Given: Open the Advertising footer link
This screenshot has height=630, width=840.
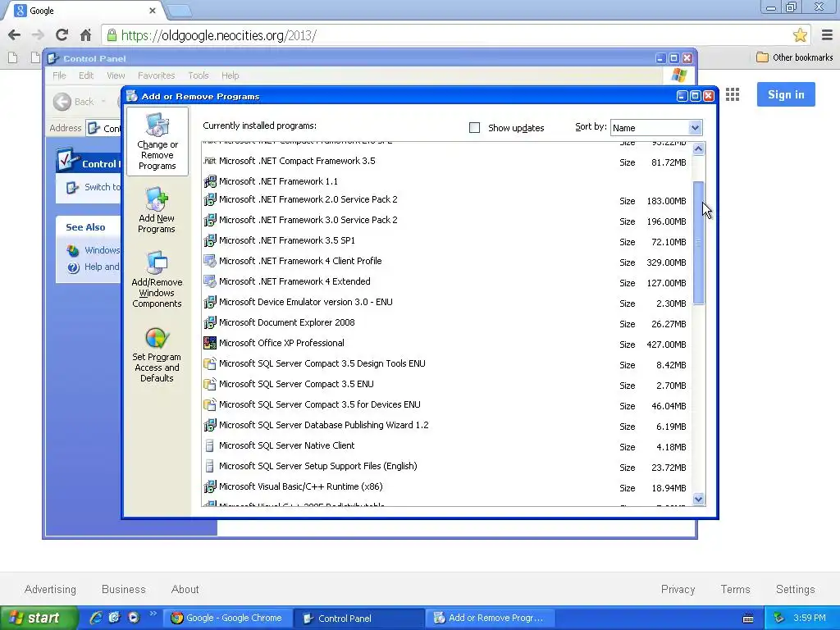Looking at the screenshot, I should (x=50, y=589).
